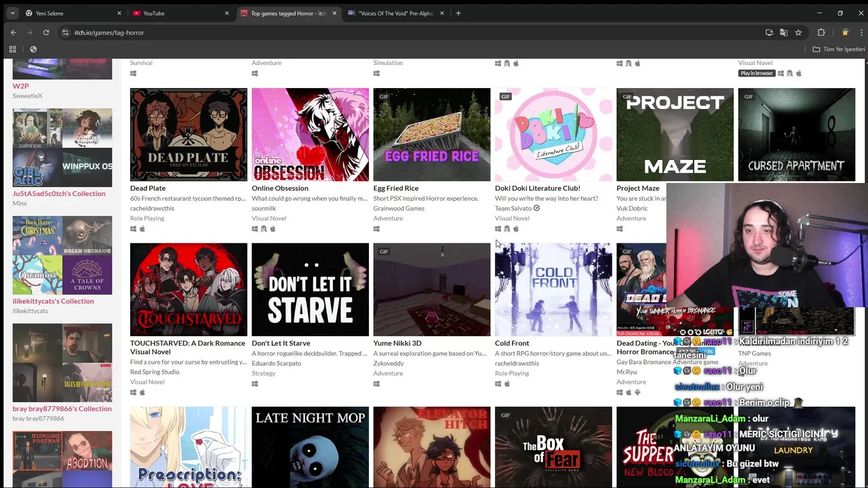Close the Yeni Sekme tab
Viewport: 868px width, 488px height.
click(x=119, y=13)
